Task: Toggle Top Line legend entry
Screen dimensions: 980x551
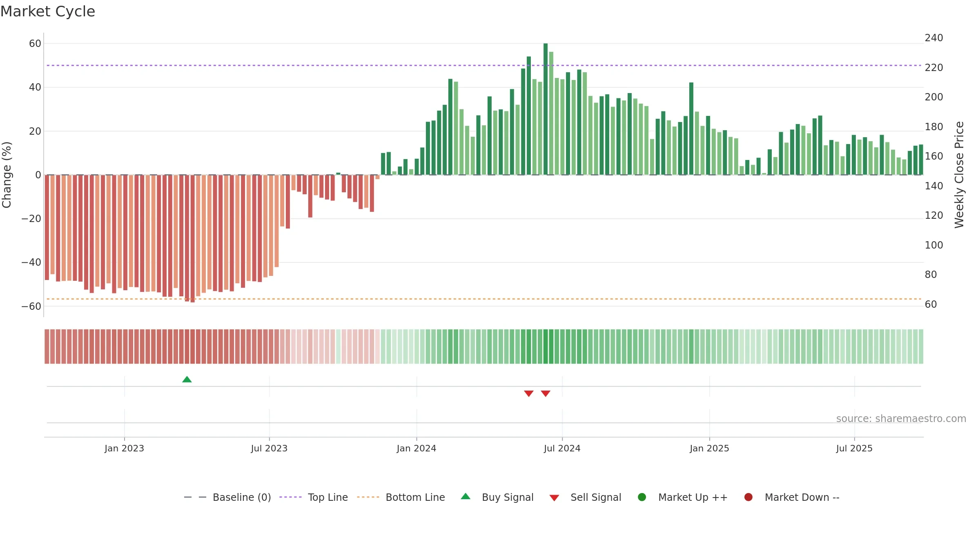Action: pos(314,498)
